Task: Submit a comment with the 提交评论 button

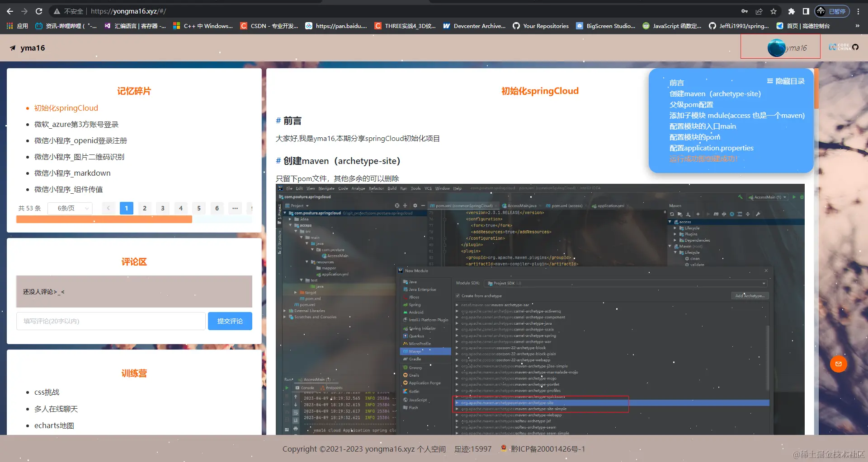Action: [230, 321]
